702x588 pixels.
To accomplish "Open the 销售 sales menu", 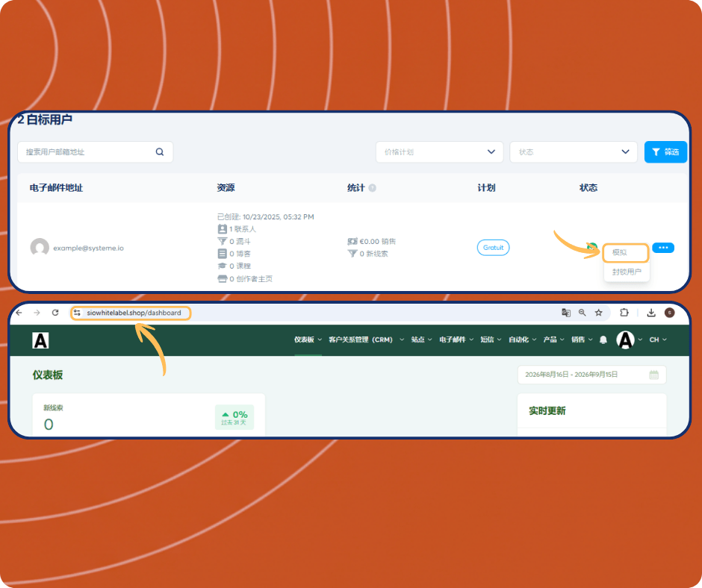I will (x=582, y=340).
